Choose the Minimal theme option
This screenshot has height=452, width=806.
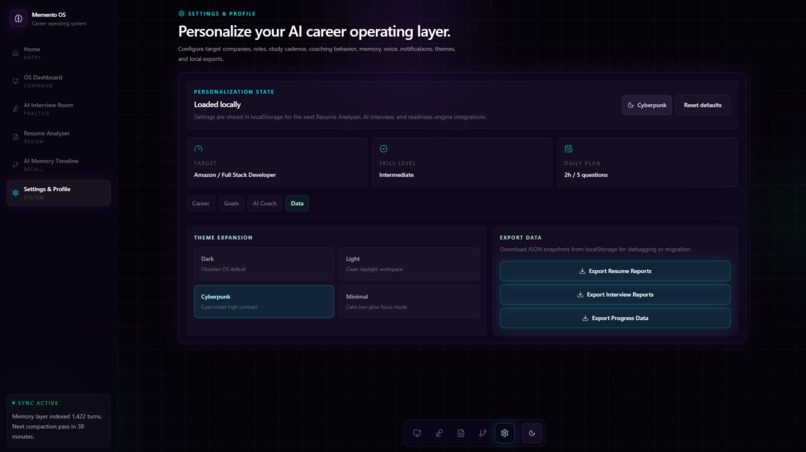(x=409, y=301)
